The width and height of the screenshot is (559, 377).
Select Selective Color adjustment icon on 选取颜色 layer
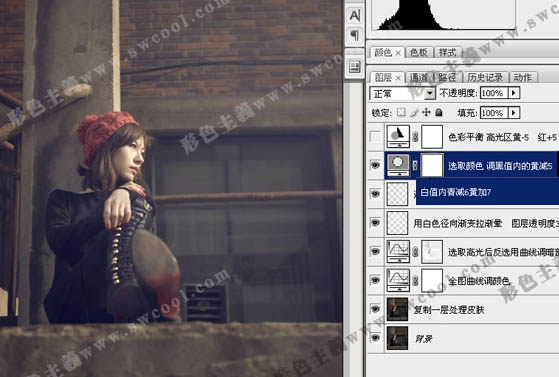(x=398, y=165)
